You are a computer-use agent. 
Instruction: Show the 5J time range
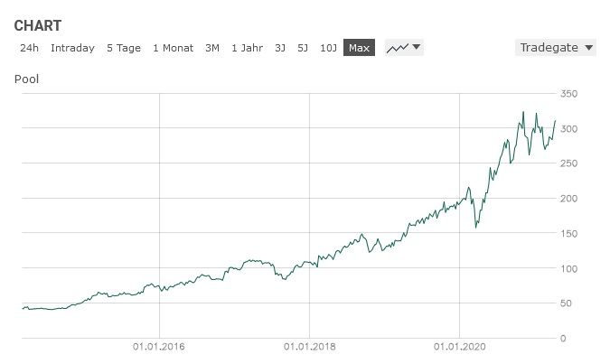point(303,48)
